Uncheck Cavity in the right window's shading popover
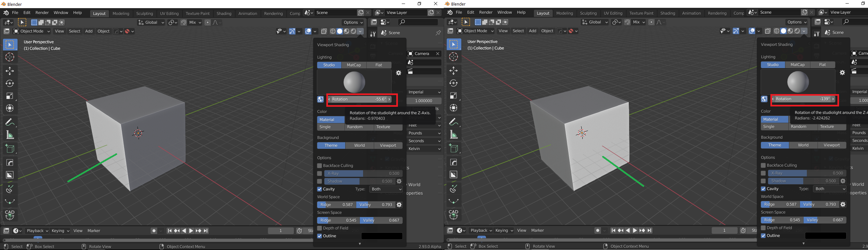Screen dimensions: 868x250 pos(763,189)
